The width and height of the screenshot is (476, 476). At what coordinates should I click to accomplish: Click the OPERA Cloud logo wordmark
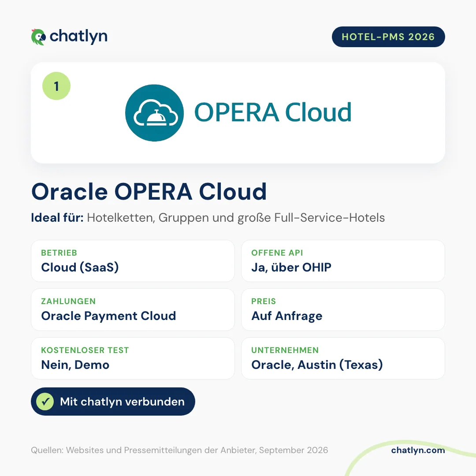273,112
